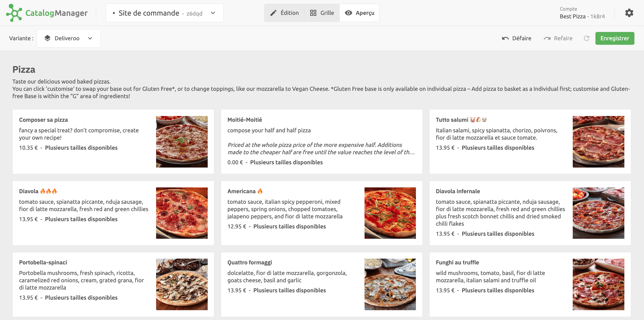Screen dimensions: 644x320
Task: Click the 10.35 € price
Action: [28, 148]
